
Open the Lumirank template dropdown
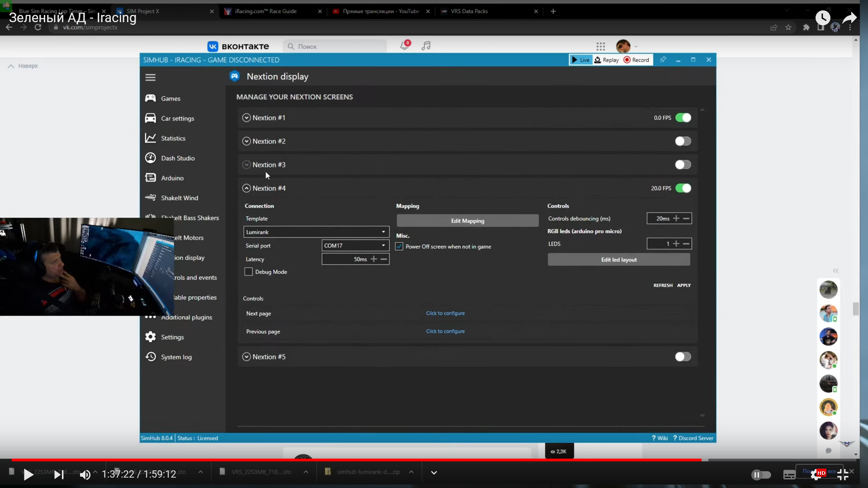click(316, 232)
